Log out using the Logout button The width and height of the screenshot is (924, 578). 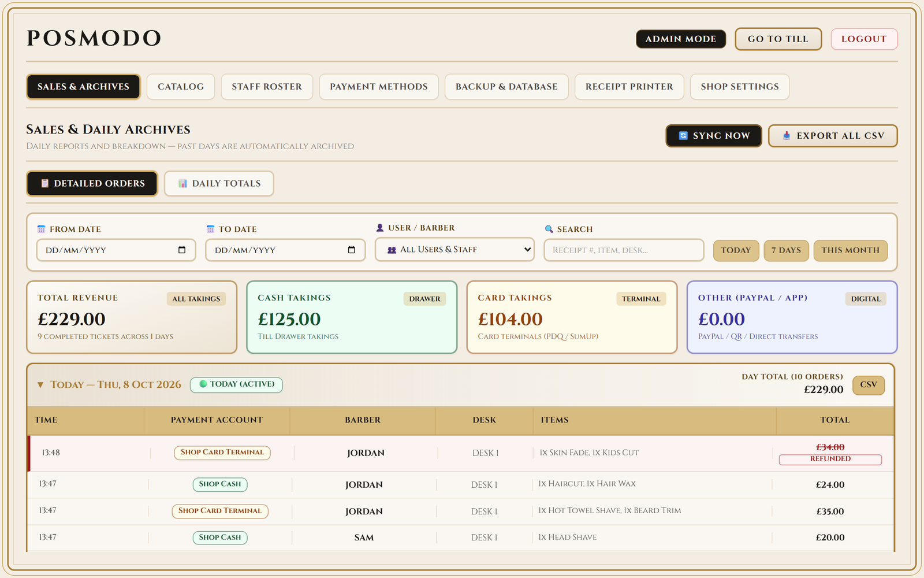tap(864, 39)
